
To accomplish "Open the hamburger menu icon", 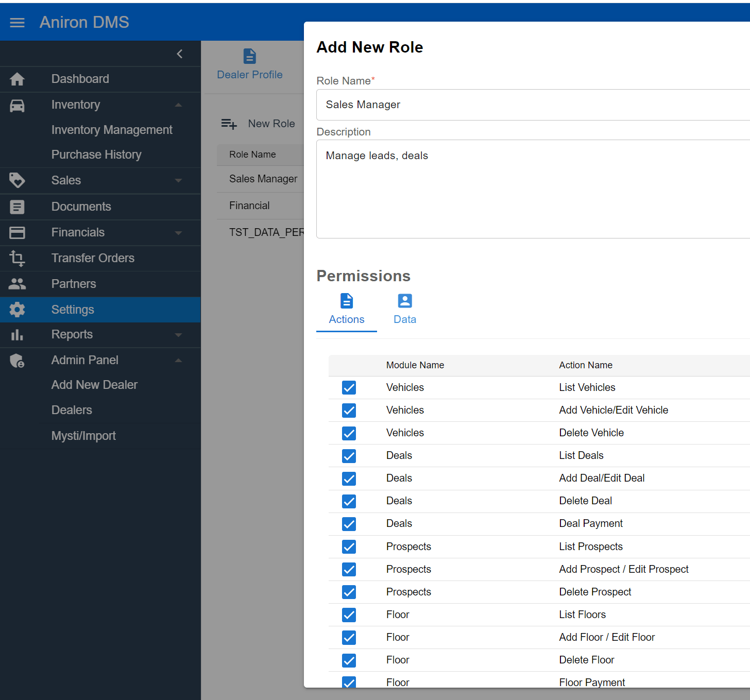I will pos(17,23).
